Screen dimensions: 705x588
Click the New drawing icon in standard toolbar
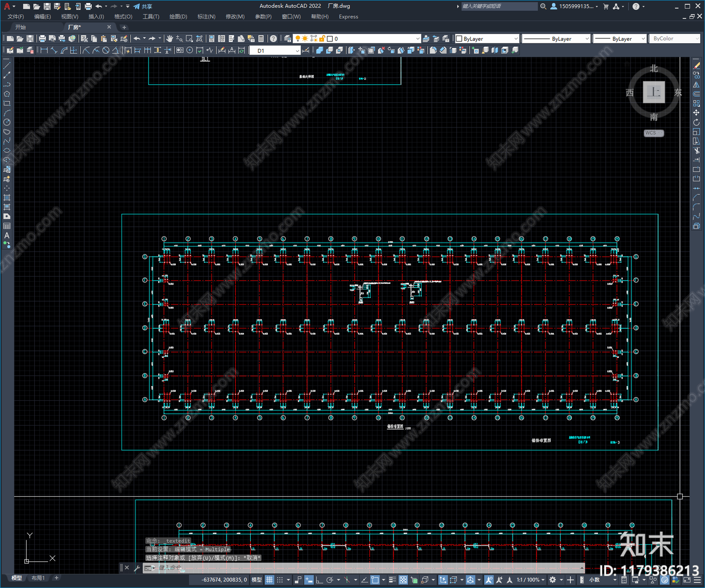[10, 39]
